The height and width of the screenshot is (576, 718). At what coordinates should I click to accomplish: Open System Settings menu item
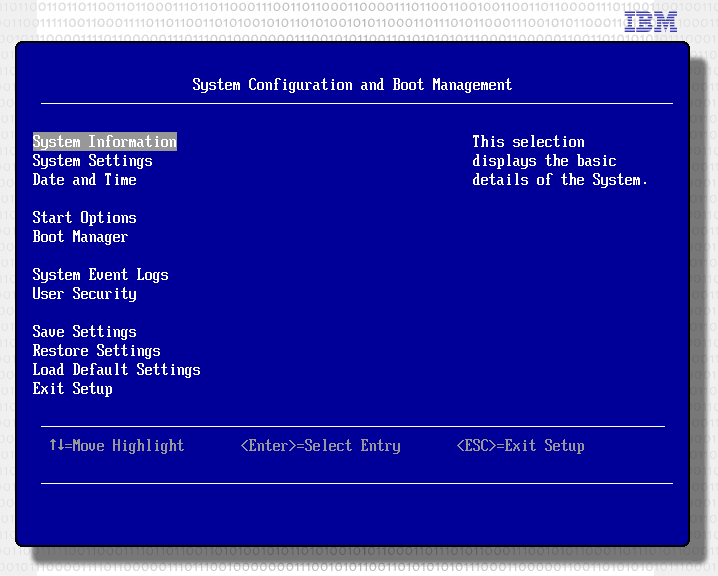coord(92,161)
